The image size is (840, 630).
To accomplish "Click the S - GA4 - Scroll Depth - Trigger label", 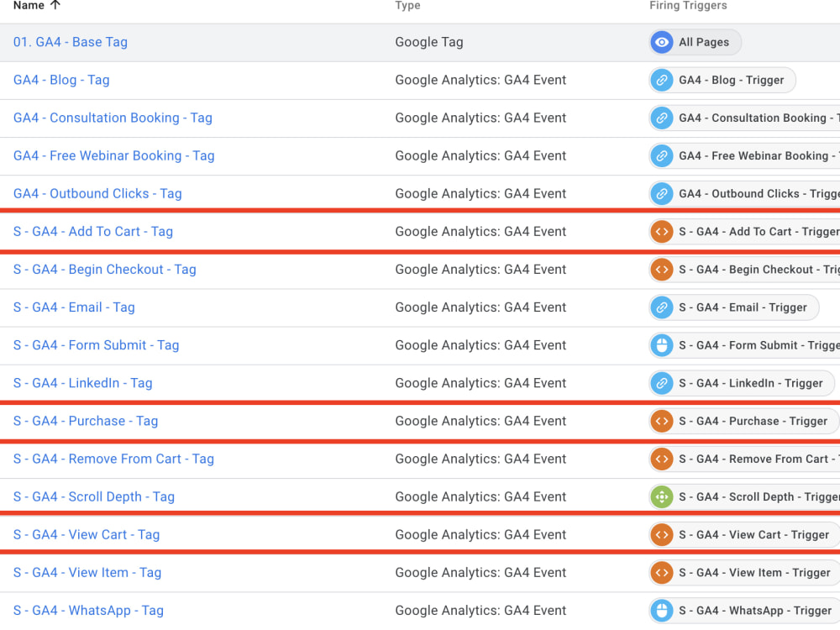I will pyautogui.click(x=759, y=497).
